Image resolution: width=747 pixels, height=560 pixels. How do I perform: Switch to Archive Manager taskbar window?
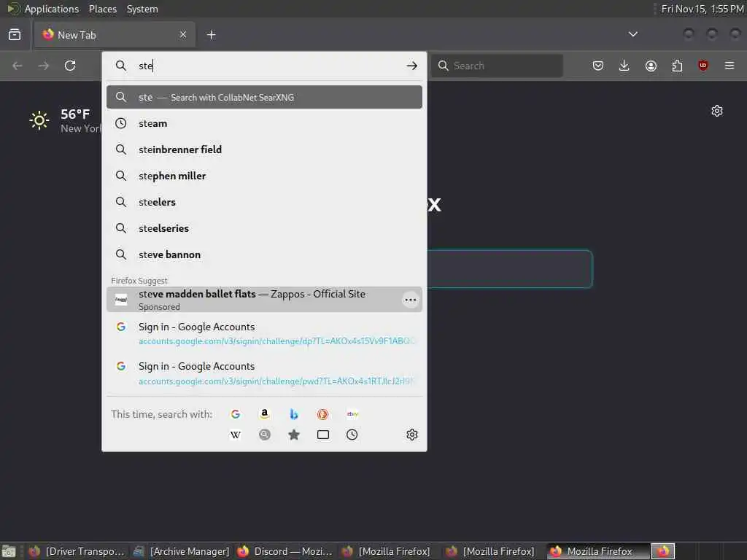pyautogui.click(x=182, y=551)
